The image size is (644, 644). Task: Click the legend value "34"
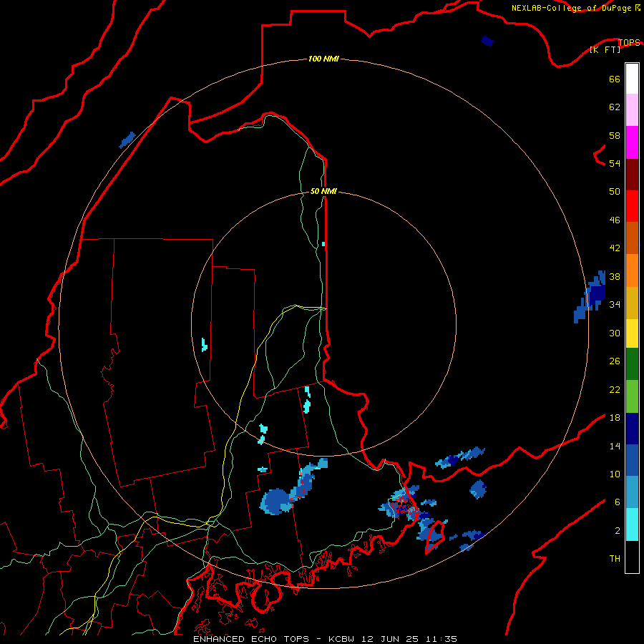(x=615, y=304)
